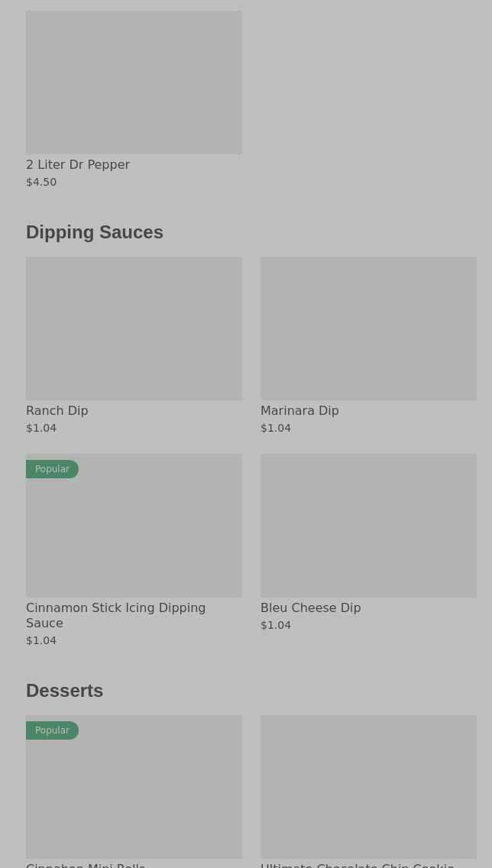Open the 2 Liter Dr Pepper product image
Screen dimensions: 492x868
click(134, 82)
